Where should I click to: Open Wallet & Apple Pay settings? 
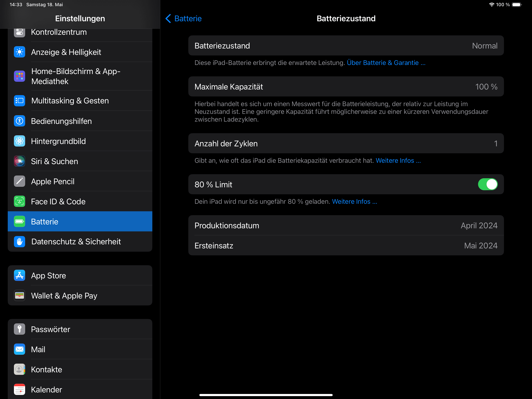[x=80, y=296]
